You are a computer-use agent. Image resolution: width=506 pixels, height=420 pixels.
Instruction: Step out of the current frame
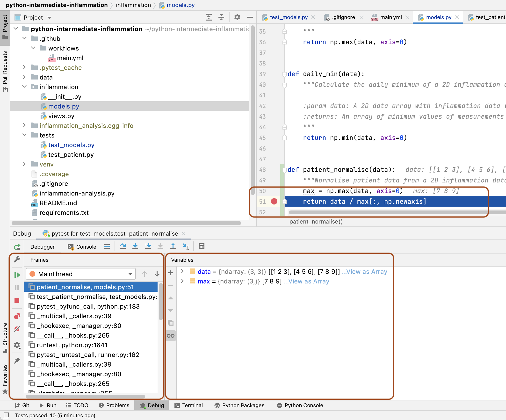[x=173, y=246]
